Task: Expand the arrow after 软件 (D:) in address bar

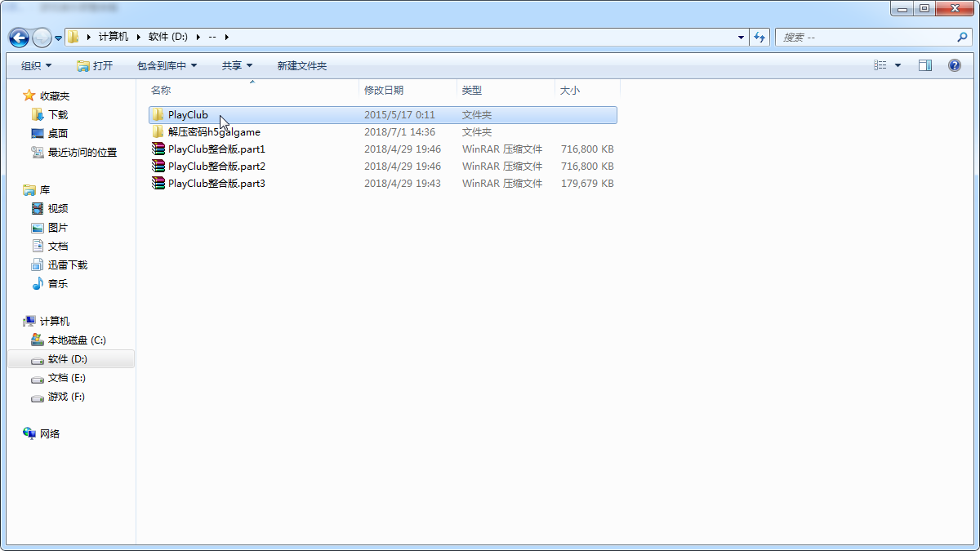Action: (x=198, y=38)
